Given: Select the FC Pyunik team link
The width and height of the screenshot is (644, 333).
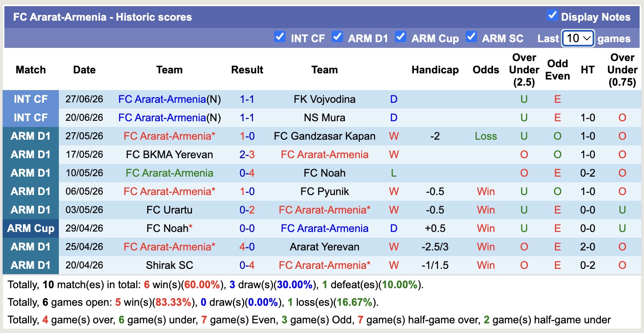Looking at the screenshot, I should point(325,192).
